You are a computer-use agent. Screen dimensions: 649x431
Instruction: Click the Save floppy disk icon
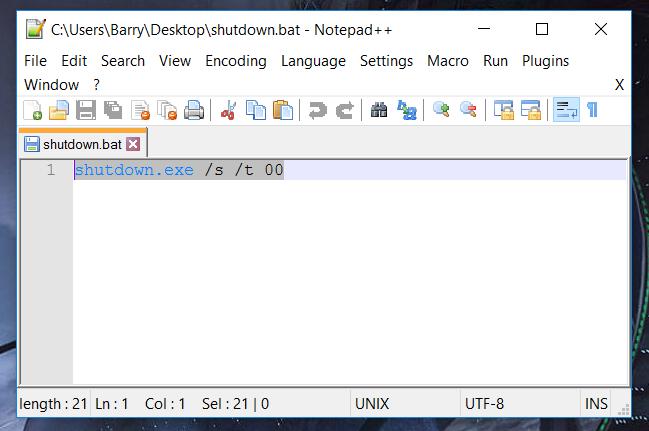pyautogui.click(x=86, y=110)
